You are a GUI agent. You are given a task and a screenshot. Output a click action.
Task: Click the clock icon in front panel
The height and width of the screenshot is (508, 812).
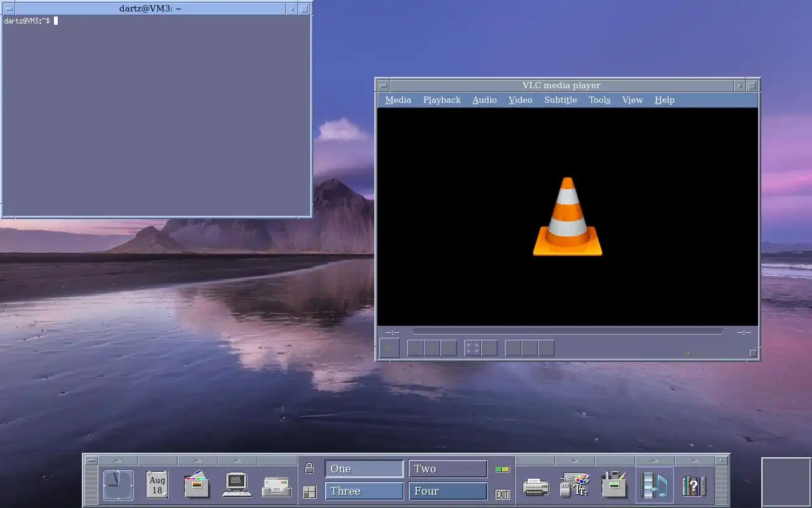click(118, 486)
